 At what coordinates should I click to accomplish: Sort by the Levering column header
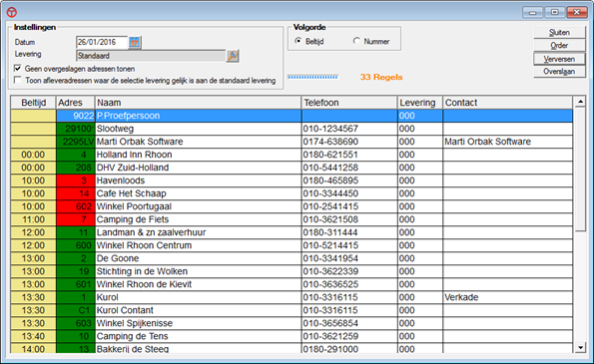(x=419, y=103)
